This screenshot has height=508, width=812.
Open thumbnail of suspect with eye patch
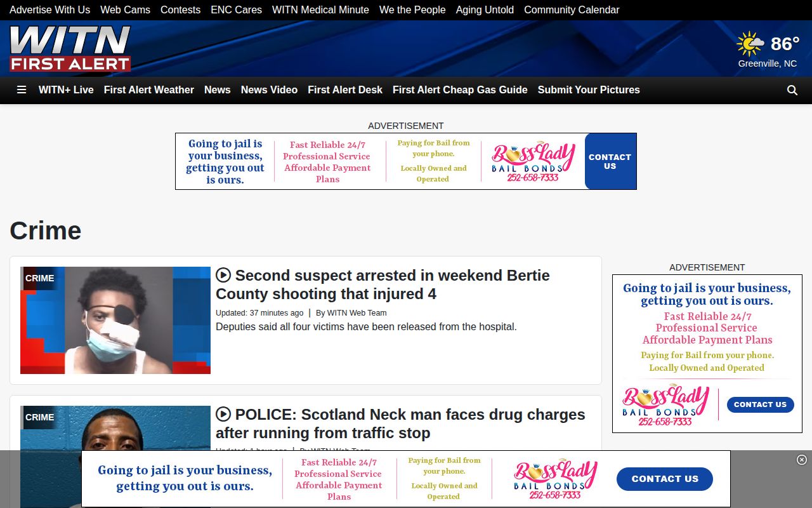tap(115, 320)
